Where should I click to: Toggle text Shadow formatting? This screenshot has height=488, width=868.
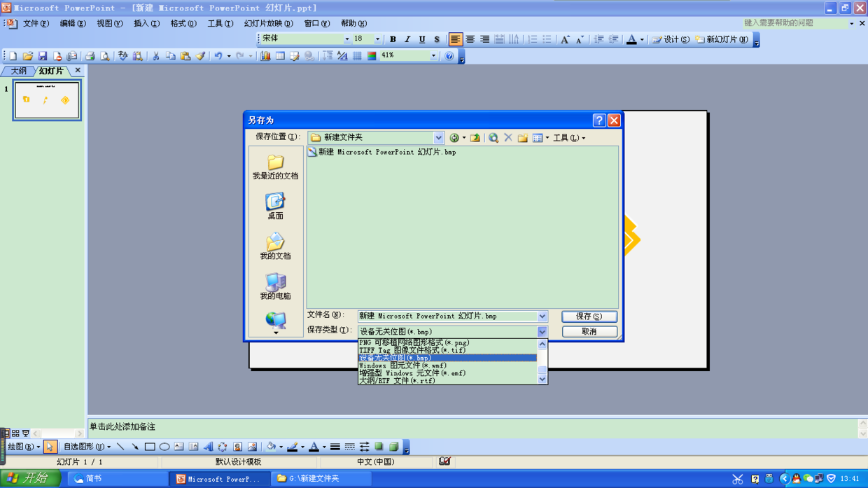tap(437, 40)
